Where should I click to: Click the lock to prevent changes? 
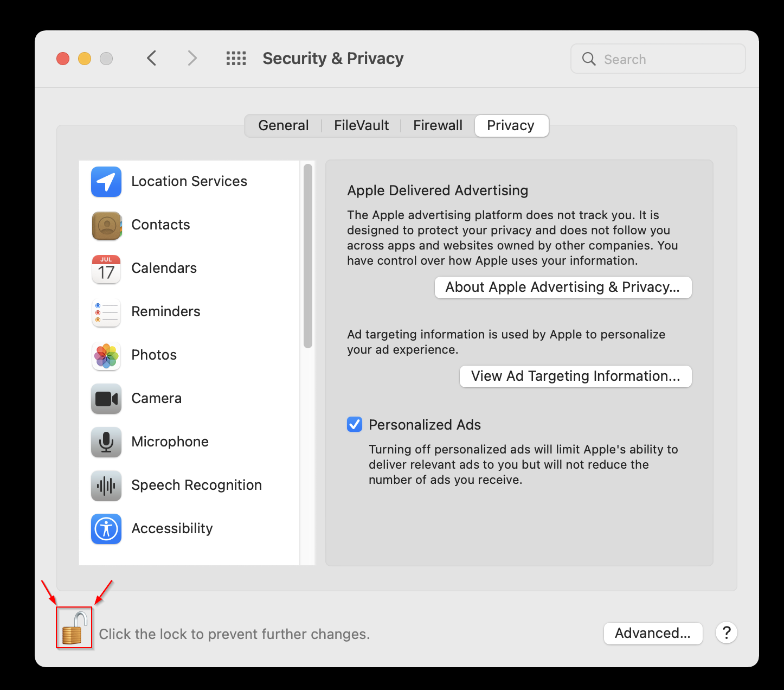pyautogui.click(x=74, y=628)
